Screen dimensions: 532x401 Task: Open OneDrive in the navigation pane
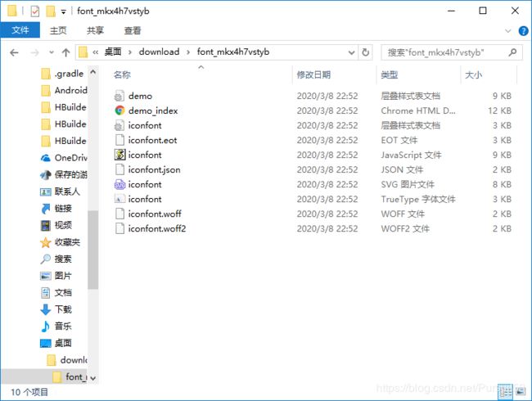pyautogui.click(x=64, y=158)
